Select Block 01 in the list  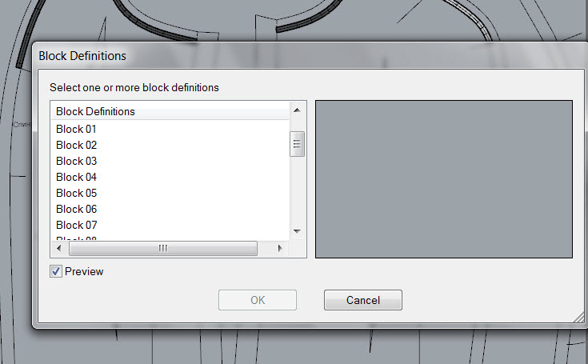[x=76, y=129]
